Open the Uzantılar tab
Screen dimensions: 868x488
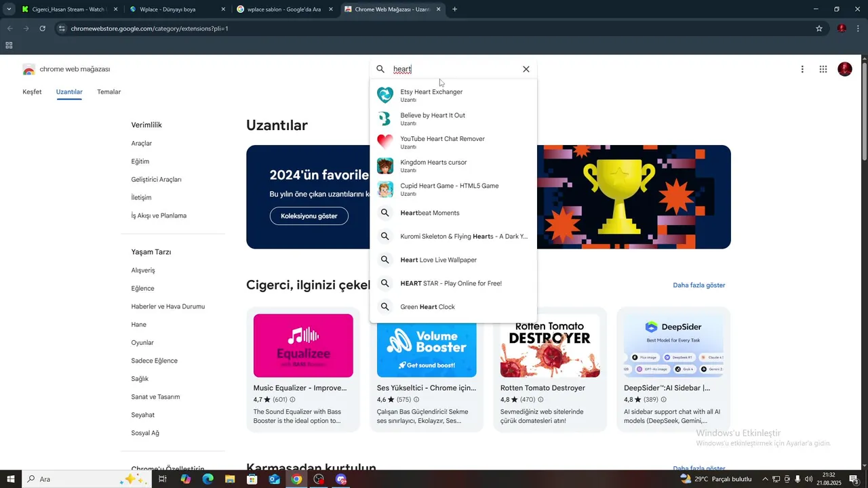click(69, 91)
